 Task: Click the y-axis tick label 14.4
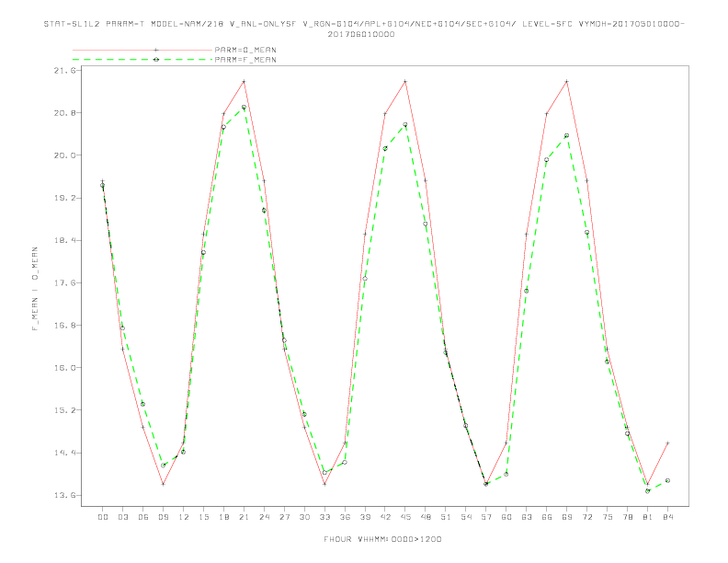(64, 453)
